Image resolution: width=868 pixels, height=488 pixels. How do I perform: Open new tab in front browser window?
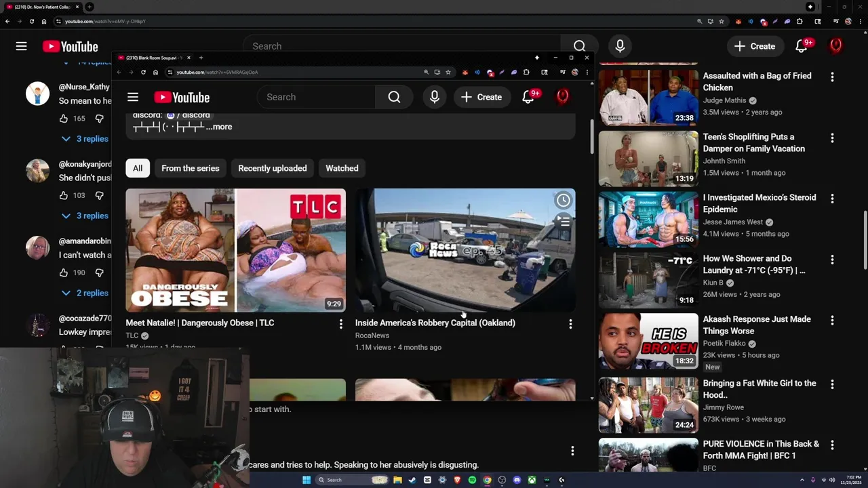pyautogui.click(x=201, y=58)
